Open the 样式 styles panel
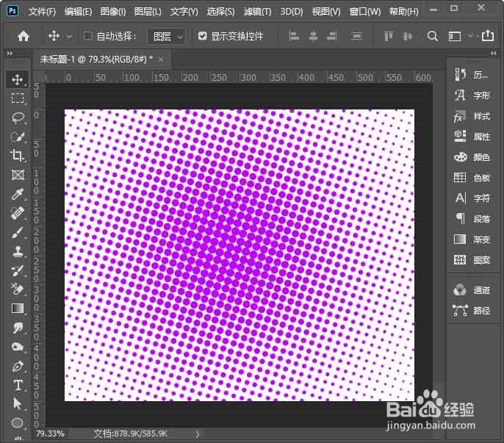The image size is (504, 443). [x=472, y=116]
